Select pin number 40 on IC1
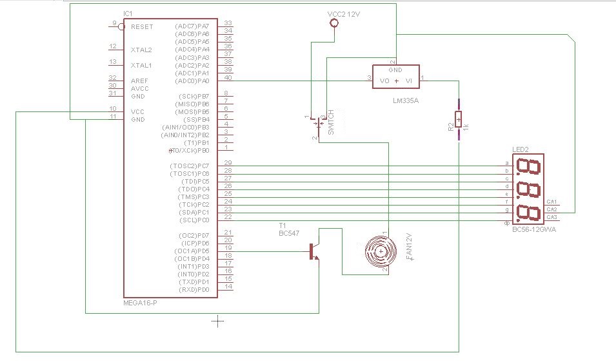This screenshot has width=616, height=364. [x=228, y=77]
